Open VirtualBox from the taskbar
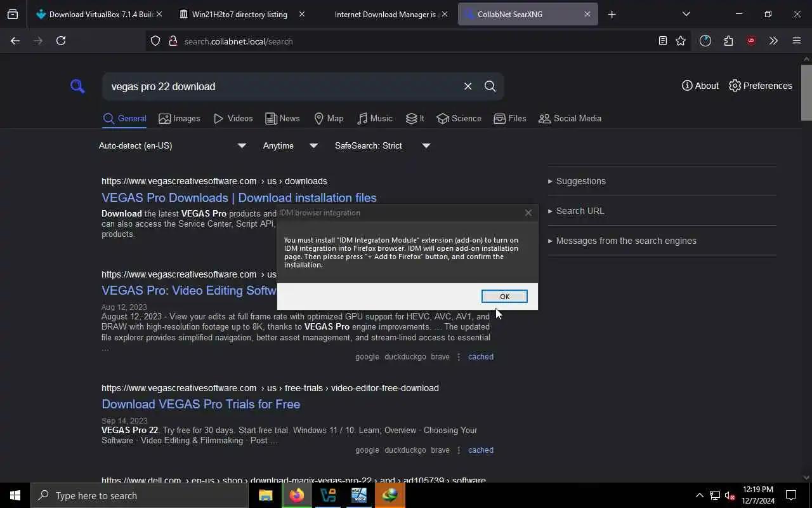Screen dimensions: 812x508 pos(328,495)
